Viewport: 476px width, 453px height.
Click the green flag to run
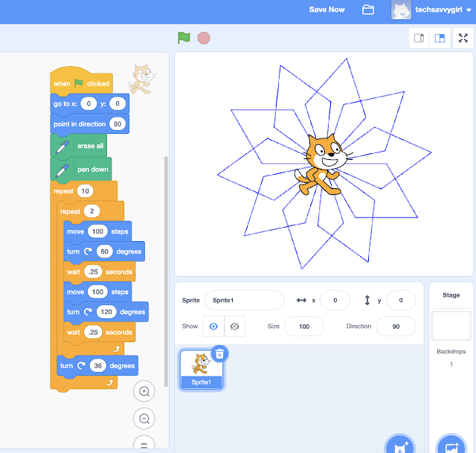tap(184, 38)
